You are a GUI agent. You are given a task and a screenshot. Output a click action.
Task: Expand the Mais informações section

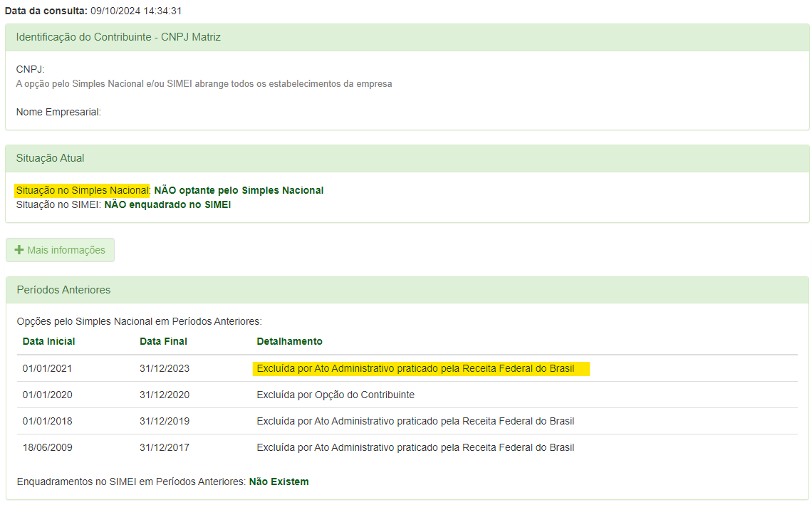pos(60,250)
